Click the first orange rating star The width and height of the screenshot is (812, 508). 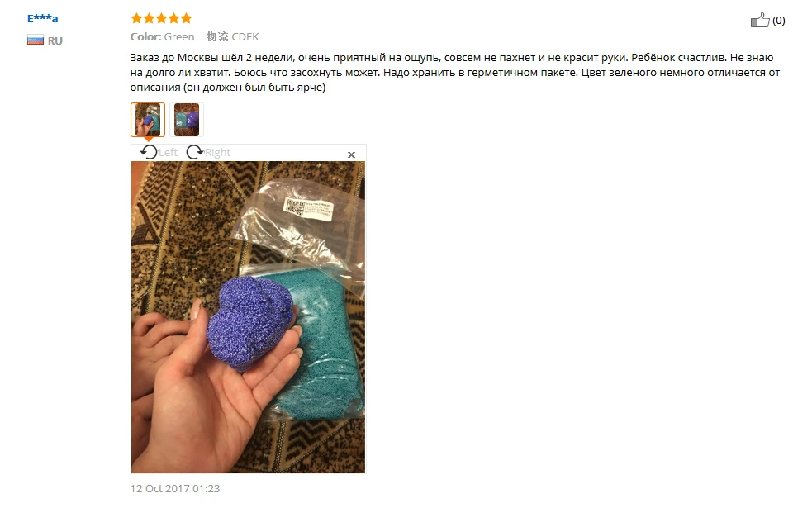tap(137, 19)
